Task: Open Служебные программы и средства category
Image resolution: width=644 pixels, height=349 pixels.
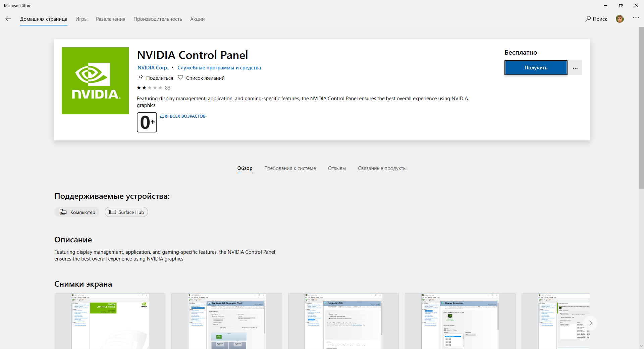Action: tap(219, 68)
